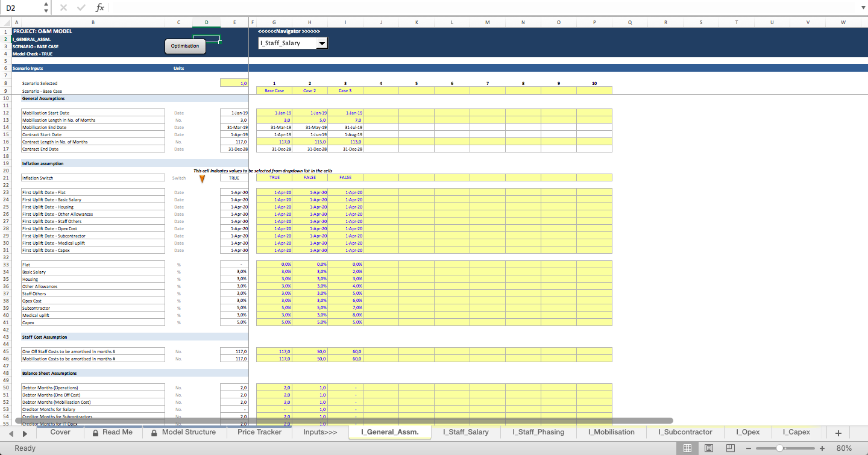Click the greyed Enter checkmark in the formula bar
The width and height of the screenshot is (868, 455).
coord(81,8)
